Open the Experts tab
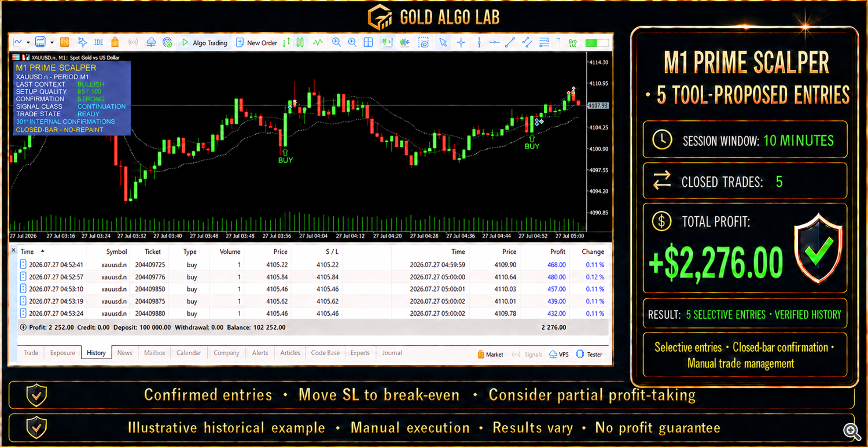Viewport: 868px width, 447px height. point(360,353)
